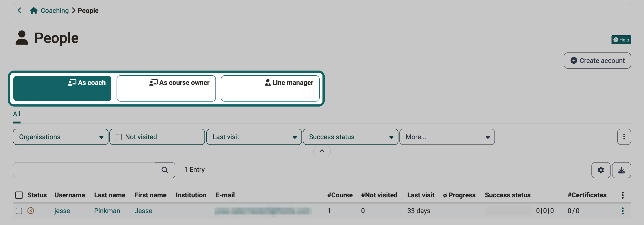644x225 pixels.
Task: Click the status icon for jesse
Action: 31,210
